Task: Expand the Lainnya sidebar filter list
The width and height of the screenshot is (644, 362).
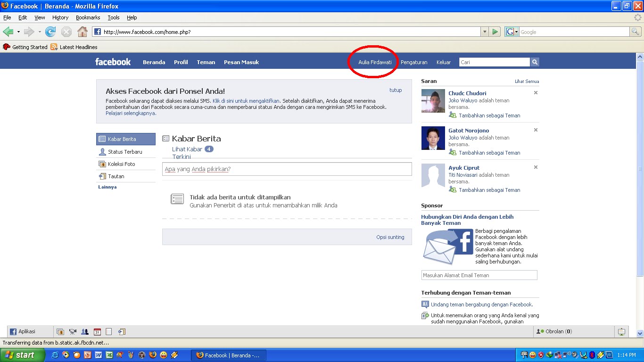Action: [x=107, y=187]
